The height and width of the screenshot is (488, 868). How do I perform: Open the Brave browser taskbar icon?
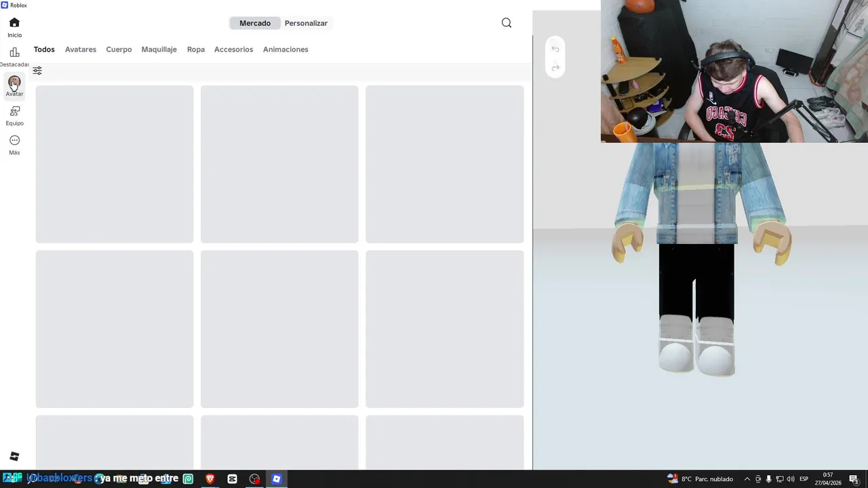(x=210, y=479)
